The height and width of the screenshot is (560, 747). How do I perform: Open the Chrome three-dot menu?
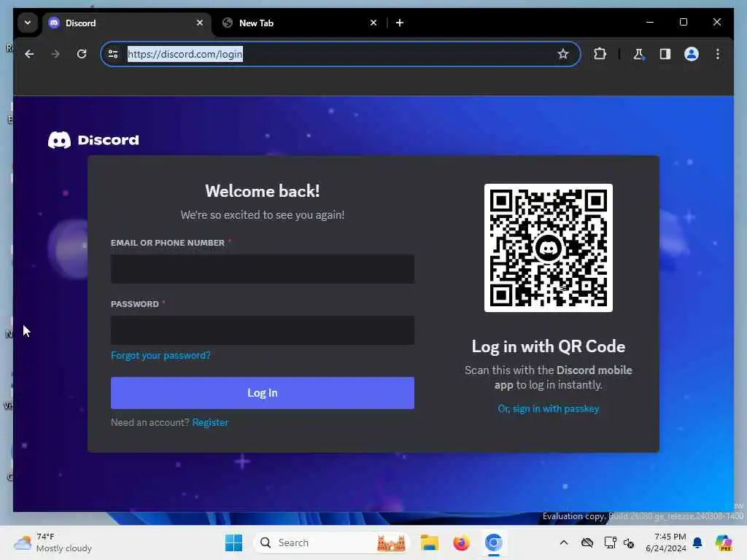click(x=718, y=54)
